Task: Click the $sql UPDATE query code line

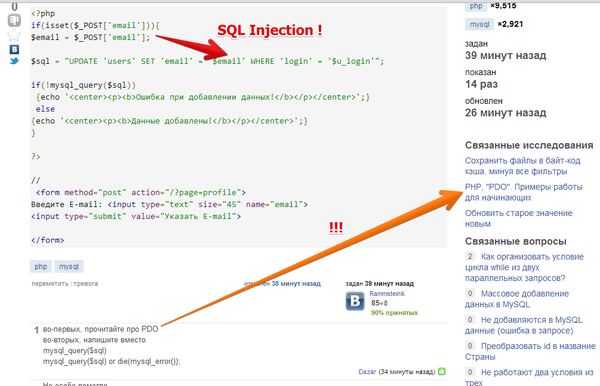Action: coord(207,61)
